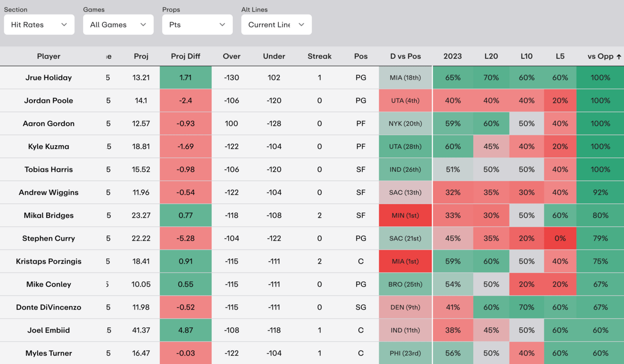
Task: Click Stephen Curry's 0% L5 cell
Action: point(560,238)
